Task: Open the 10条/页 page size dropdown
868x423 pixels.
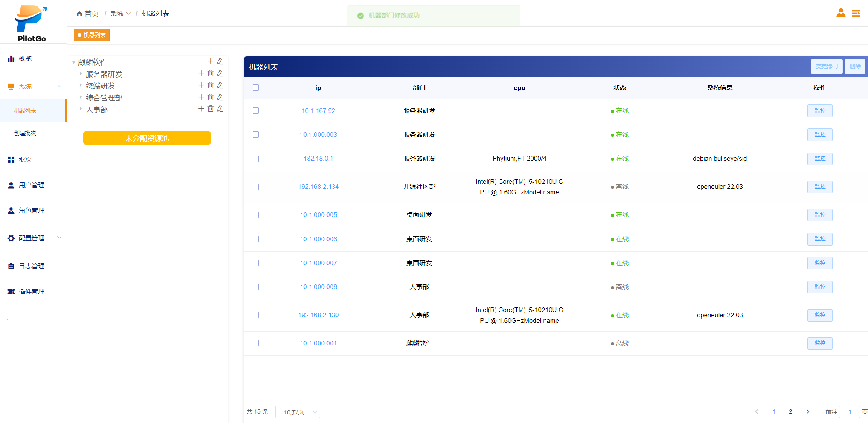Action: [x=297, y=412]
